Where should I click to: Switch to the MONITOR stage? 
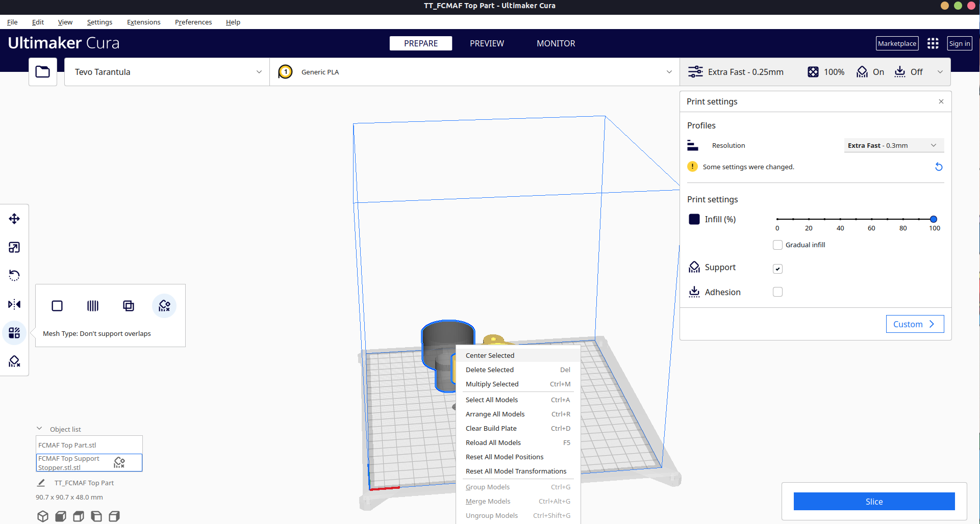click(556, 43)
